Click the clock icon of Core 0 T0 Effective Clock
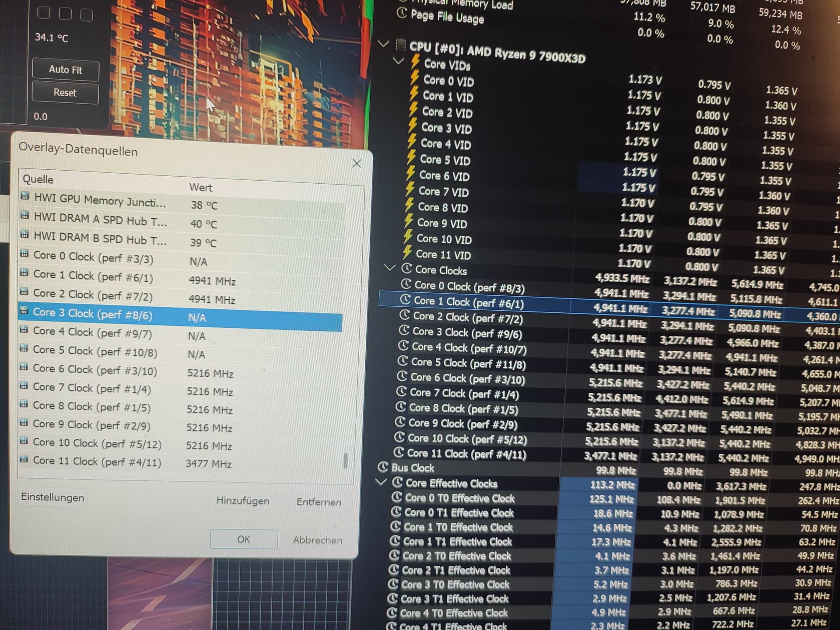 point(396,497)
